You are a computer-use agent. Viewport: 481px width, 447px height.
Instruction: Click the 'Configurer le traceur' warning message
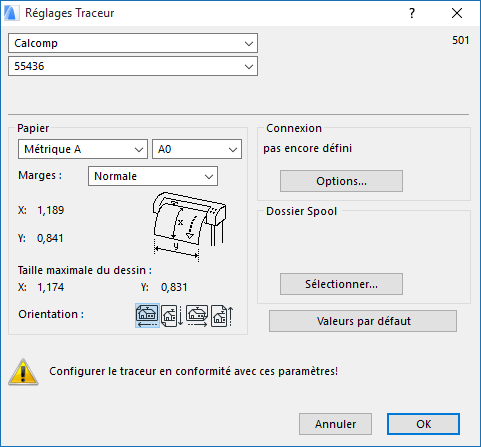[194, 371]
